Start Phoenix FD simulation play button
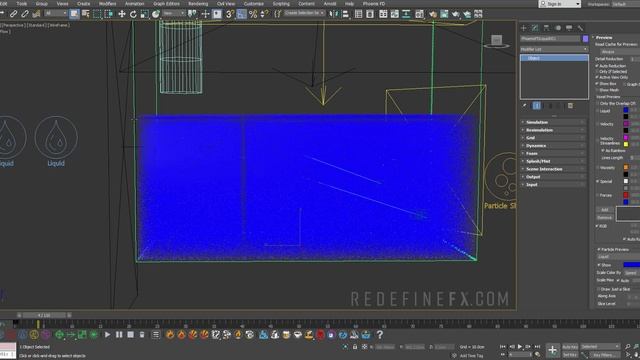 107,335
